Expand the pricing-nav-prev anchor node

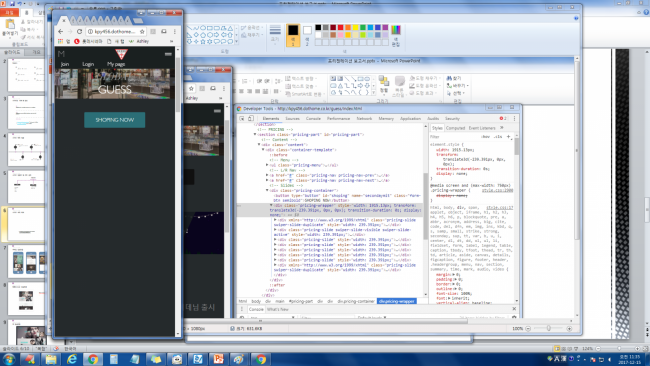tap(267, 175)
